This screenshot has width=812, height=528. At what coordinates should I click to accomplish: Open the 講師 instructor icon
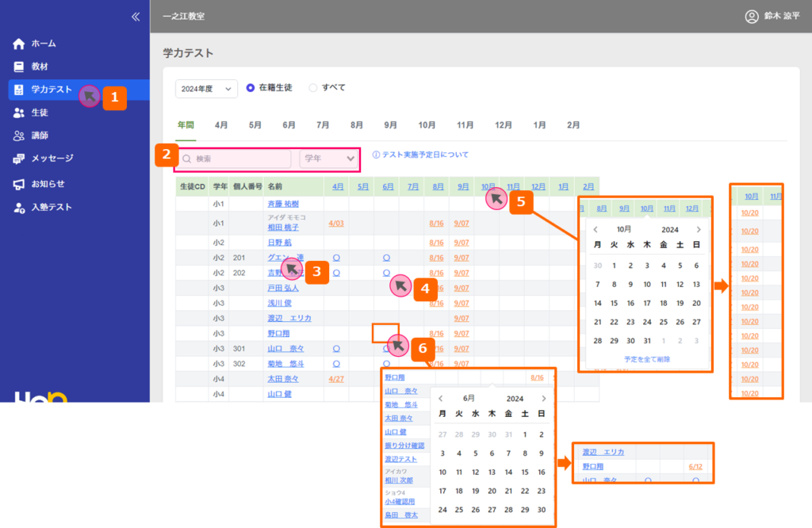19,136
